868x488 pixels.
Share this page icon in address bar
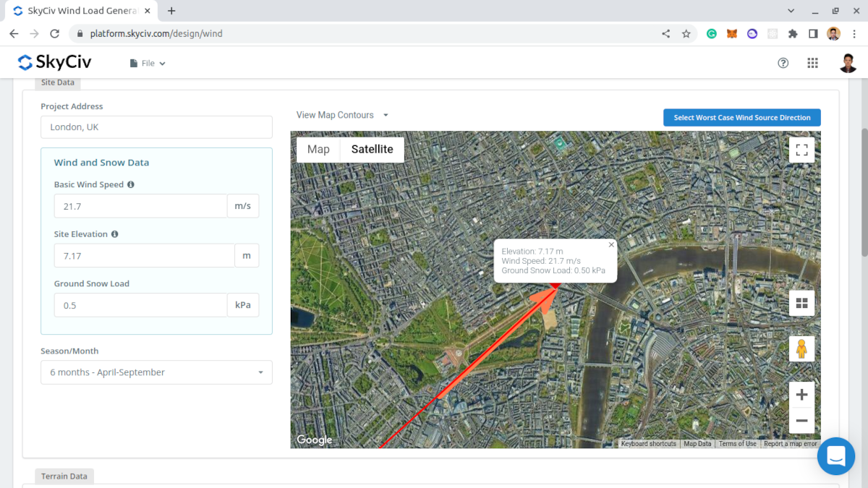click(666, 33)
